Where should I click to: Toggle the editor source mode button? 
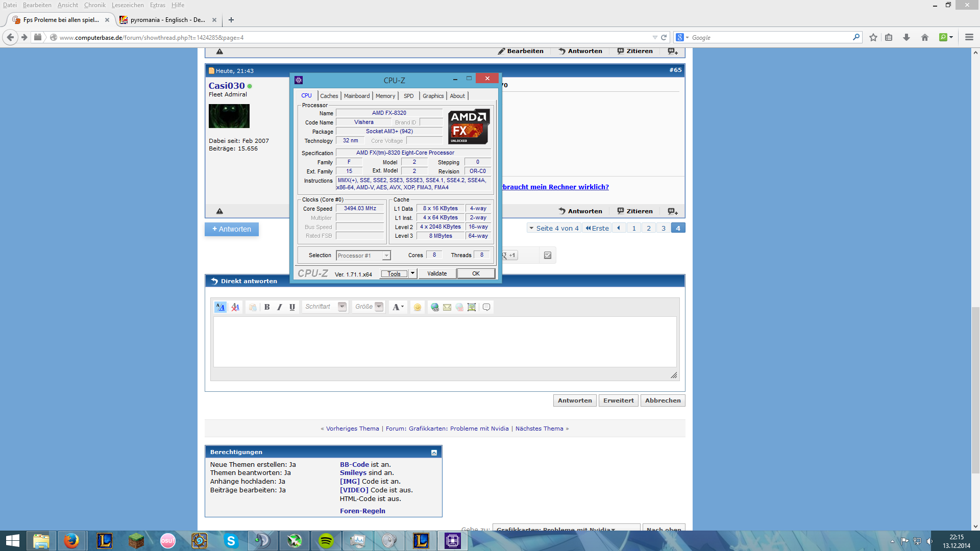click(x=220, y=307)
